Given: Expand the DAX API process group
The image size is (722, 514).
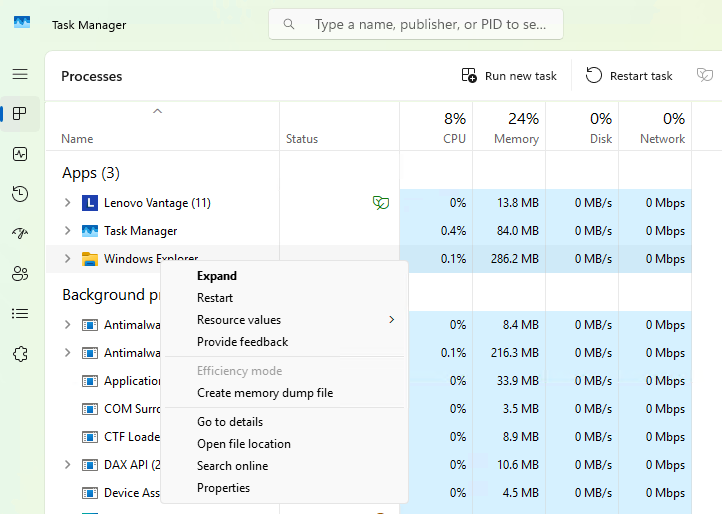Looking at the screenshot, I should (x=68, y=465).
